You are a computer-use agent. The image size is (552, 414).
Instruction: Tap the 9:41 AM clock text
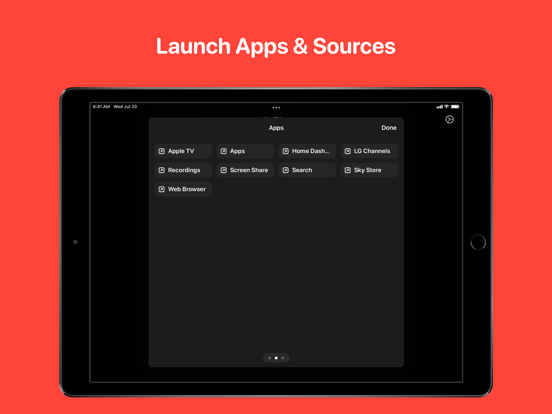point(101,107)
